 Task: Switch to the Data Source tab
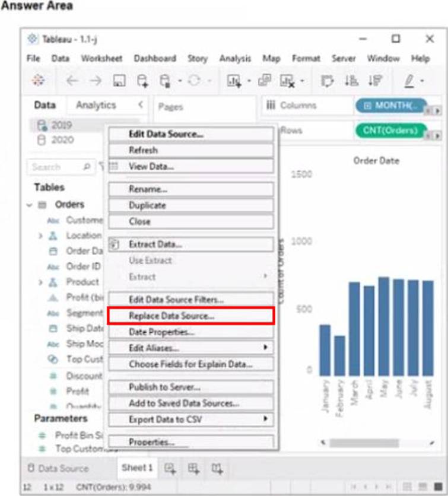(58, 469)
